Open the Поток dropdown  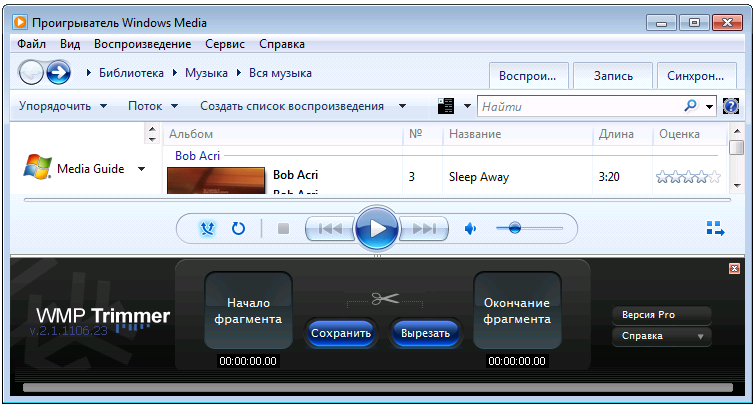(153, 106)
